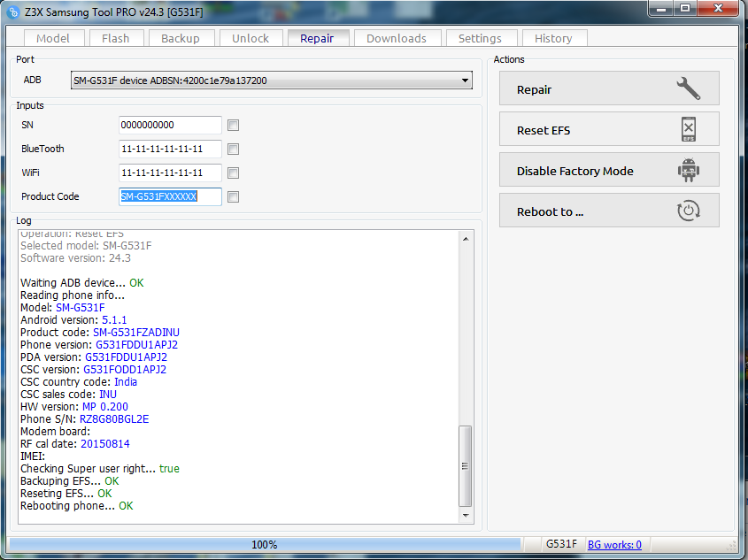The height and width of the screenshot is (560, 748).
Task: Click CSC version G531FODD1APJ2
Action: pyautogui.click(x=125, y=370)
